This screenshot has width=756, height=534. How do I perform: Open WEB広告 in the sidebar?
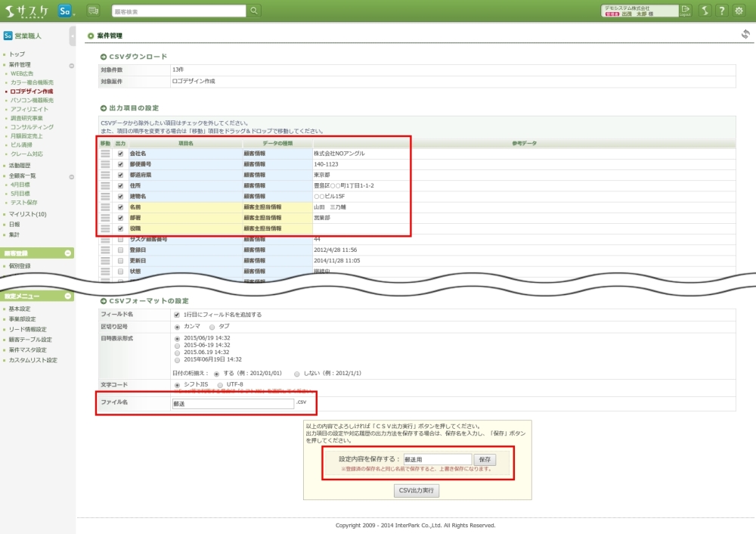point(22,74)
